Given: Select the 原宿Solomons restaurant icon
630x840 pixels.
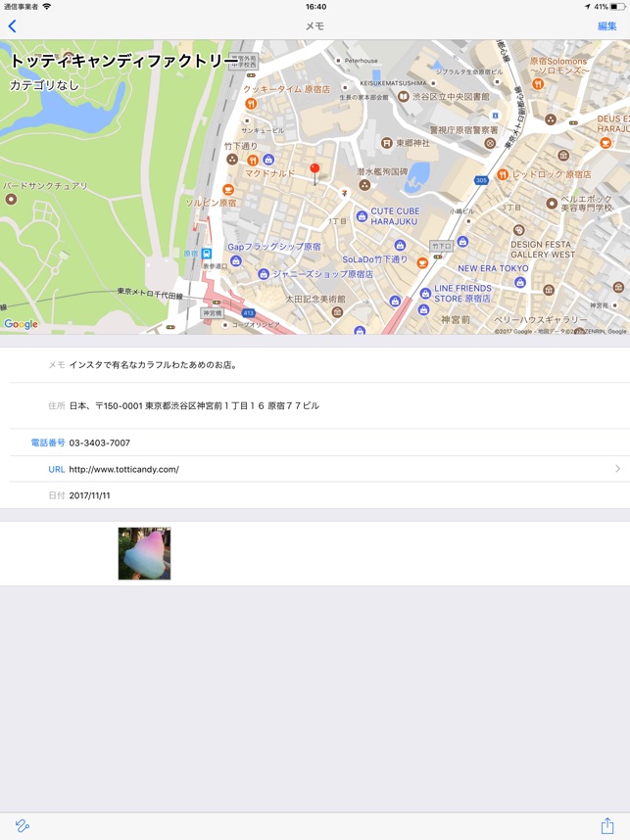Looking at the screenshot, I should [538, 83].
